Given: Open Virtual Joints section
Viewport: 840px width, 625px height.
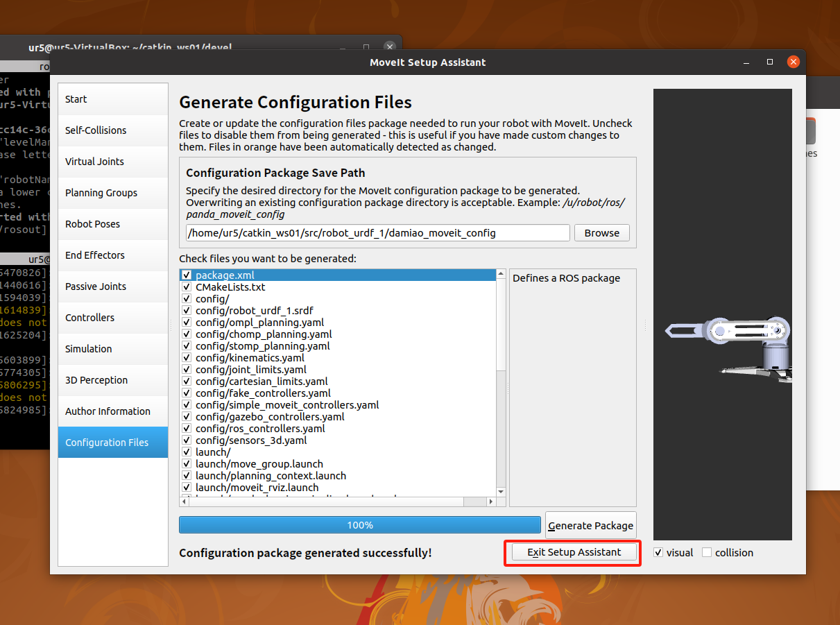Looking at the screenshot, I should pyautogui.click(x=113, y=162).
